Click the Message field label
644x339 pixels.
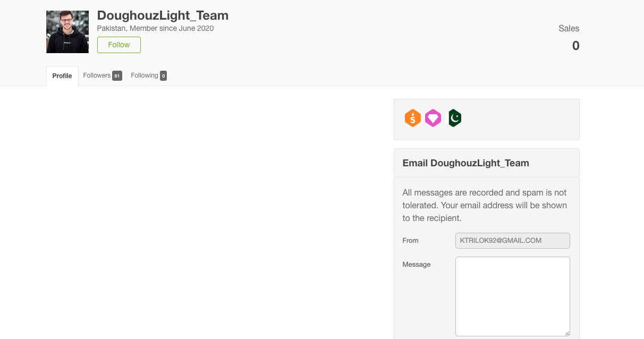[417, 264]
